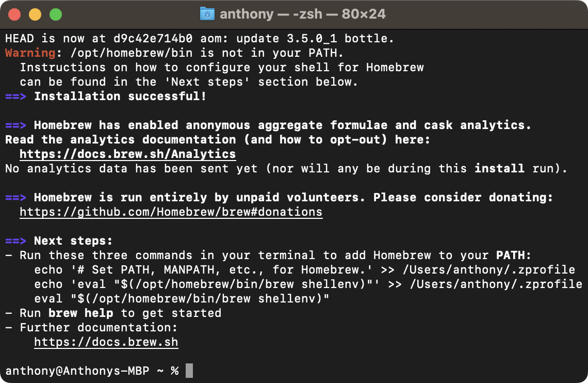Click the window title "anthony — -zsh — 80×24"

click(x=302, y=14)
